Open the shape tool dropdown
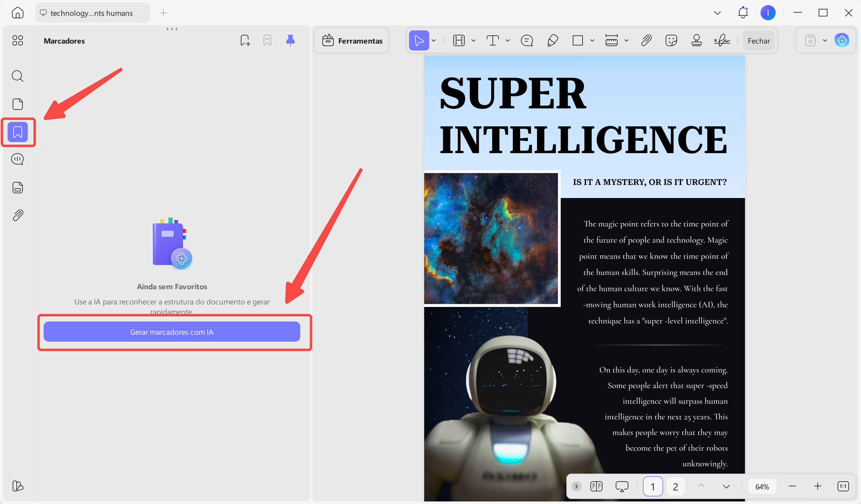Image resolution: width=861 pixels, height=504 pixels. point(592,40)
